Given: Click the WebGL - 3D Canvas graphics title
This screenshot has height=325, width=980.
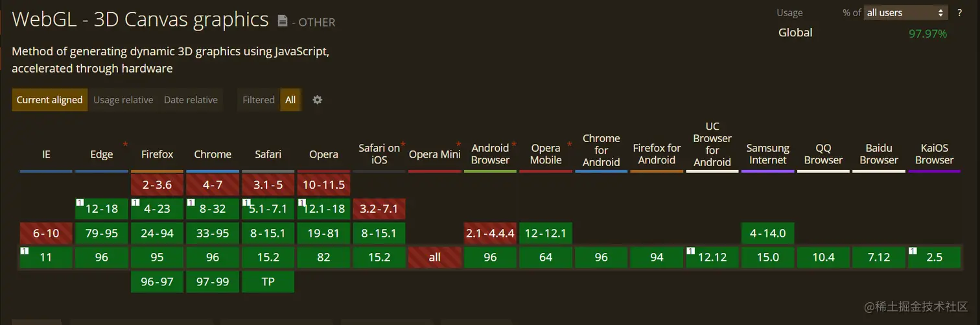Looking at the screenshot, I should click(x=140, y=19).
